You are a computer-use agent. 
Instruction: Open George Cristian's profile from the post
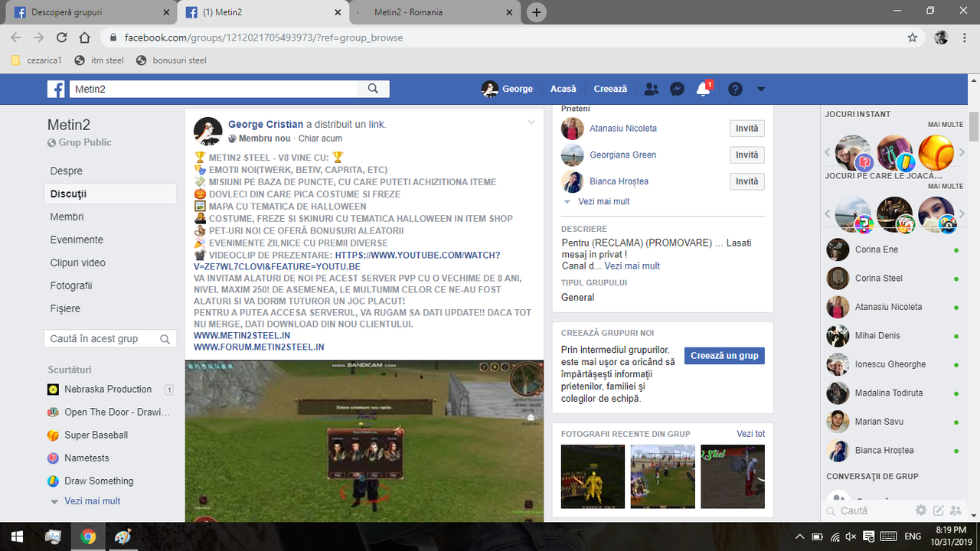click(x=266, y=124)
